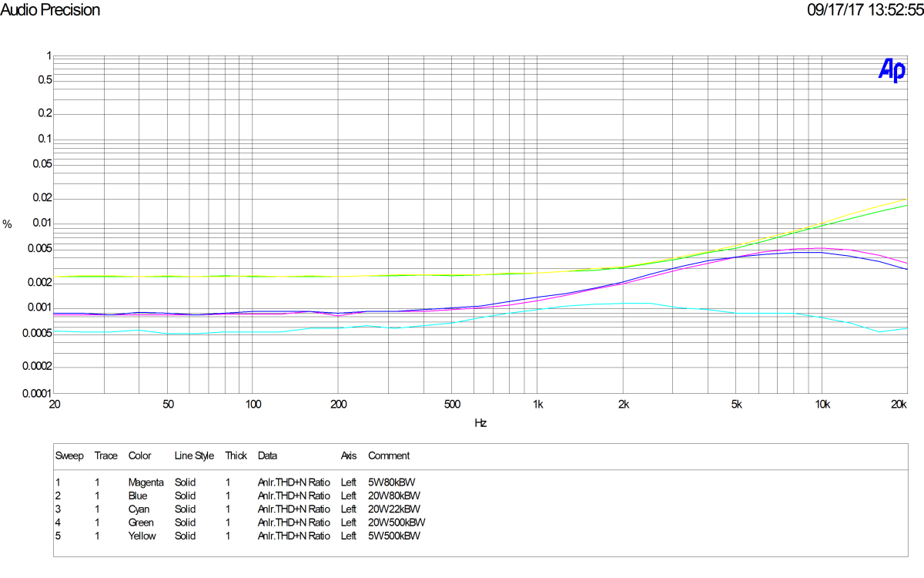Click the '0.0001' y-axis tick label
924x578 pixels.
[x=36, y=393]
